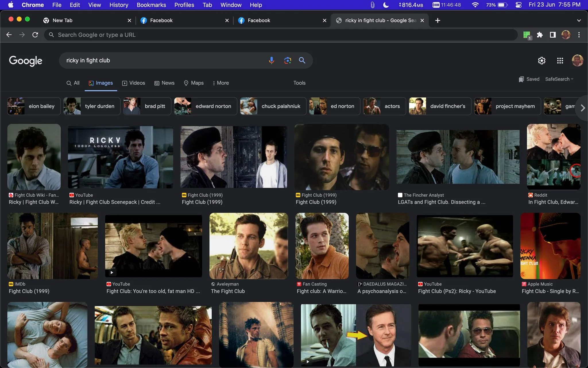Image resolution: width=588 pixels, height=368 pixels.
Task: Toggle Chrome side panel icon
Action: 553,35
